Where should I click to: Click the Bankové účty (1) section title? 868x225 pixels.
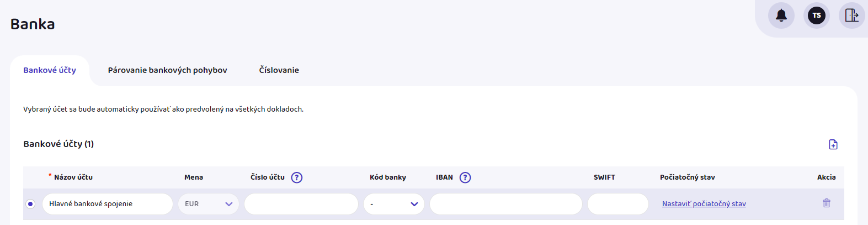pyautogui.click(x=58, y=144)
